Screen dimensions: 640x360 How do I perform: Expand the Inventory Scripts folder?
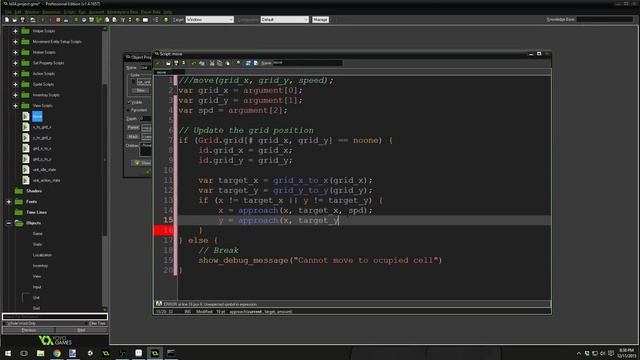click(15, 95)
